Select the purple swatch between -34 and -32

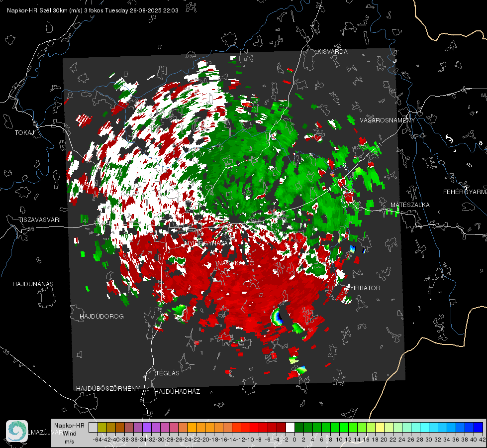147,427
